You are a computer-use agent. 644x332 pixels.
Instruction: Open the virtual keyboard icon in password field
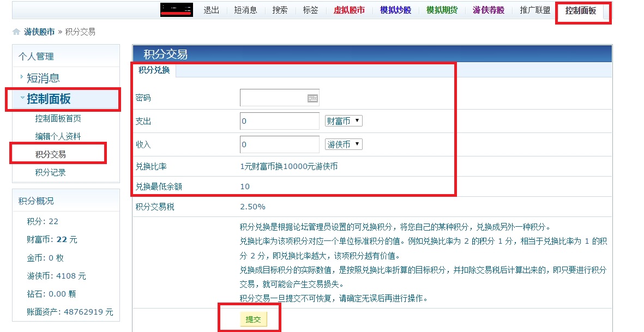tap(312, 98)
